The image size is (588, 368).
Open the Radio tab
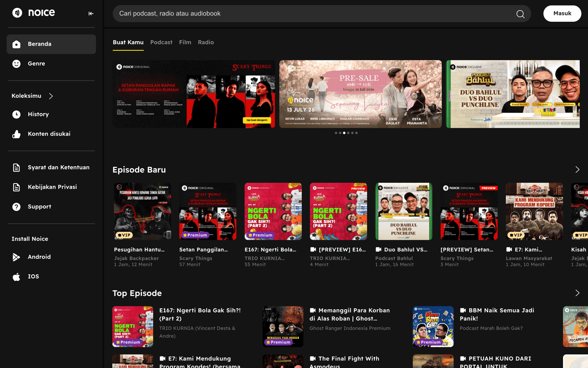(206, 43)
